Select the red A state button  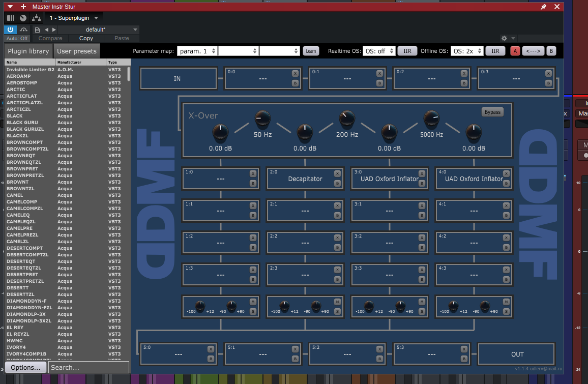point(515,51)
